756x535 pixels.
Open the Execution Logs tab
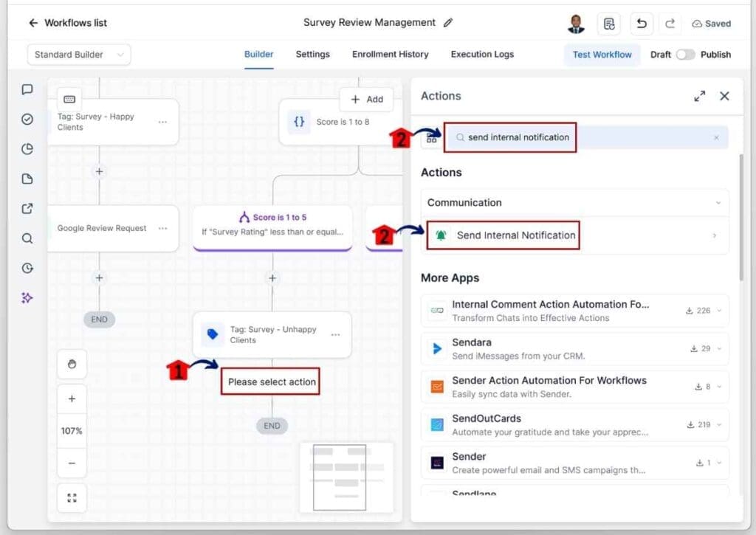point(482,55)
